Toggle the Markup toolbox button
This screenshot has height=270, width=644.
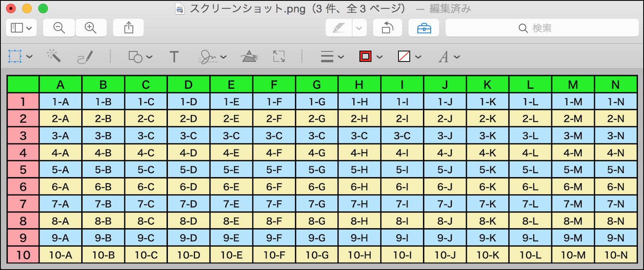[x=424, y=28]
